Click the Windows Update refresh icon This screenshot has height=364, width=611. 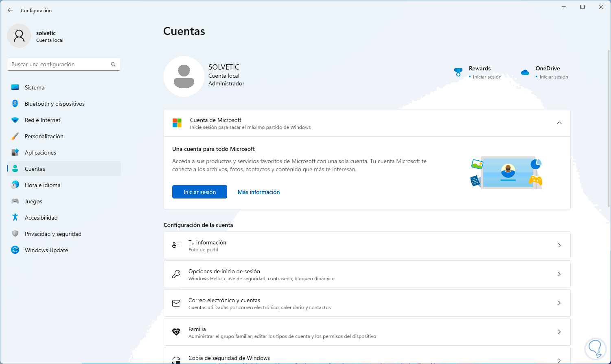[15, 250]
